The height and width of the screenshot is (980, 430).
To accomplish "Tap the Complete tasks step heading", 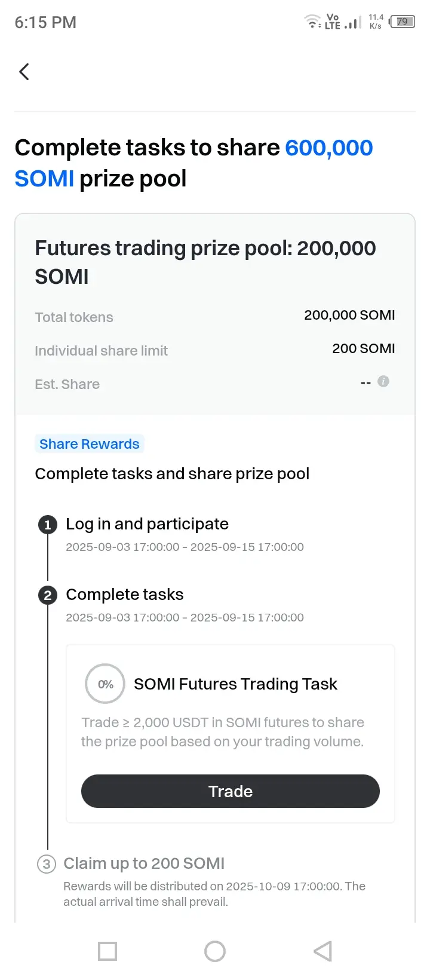I will pyautogui.click(x=125, y=595).
